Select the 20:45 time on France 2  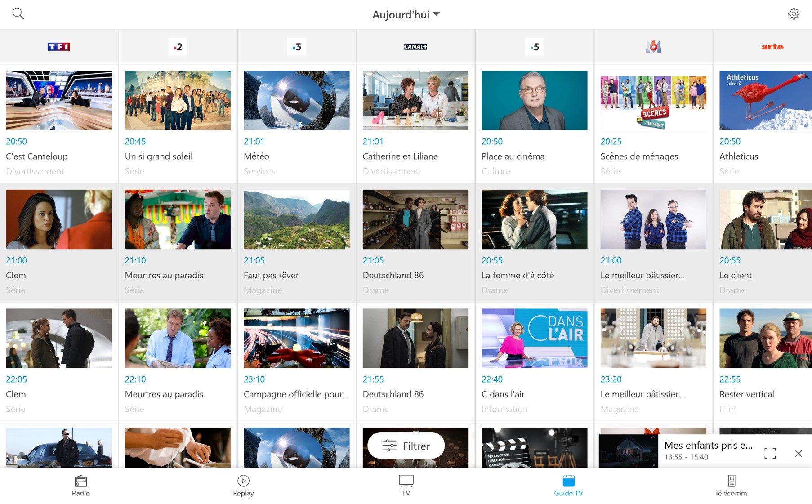(x=135, y=142)
